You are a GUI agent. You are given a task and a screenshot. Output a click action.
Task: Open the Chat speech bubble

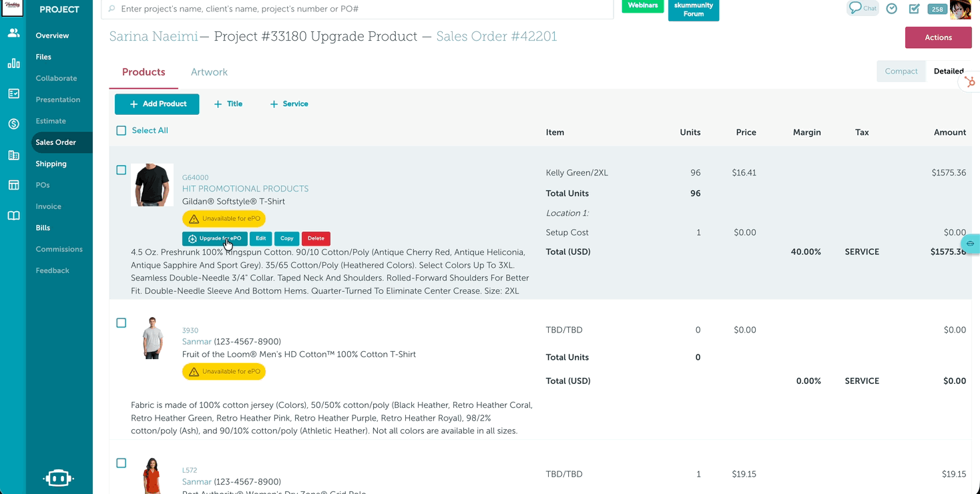(x=862, y=9)
